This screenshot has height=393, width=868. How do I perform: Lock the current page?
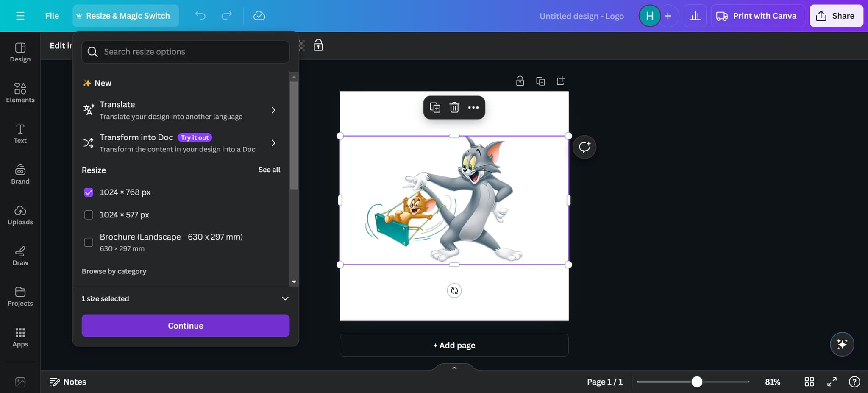[x=520, y=81]
